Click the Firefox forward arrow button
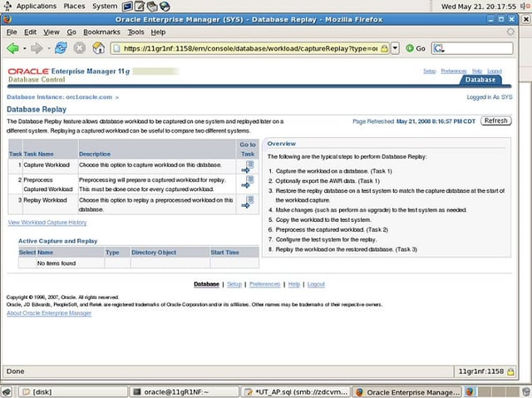 click(37, 48)
